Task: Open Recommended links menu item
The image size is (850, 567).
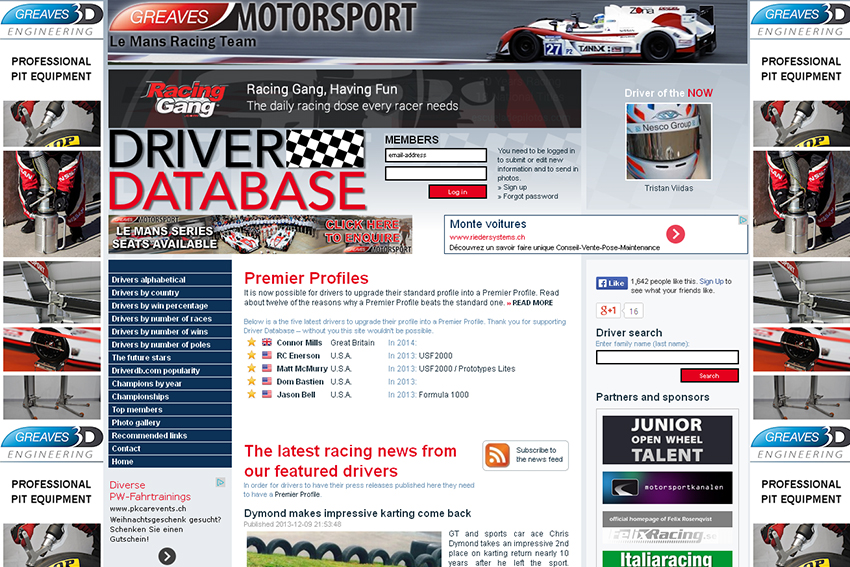Action: pyautogui.click(x=170, y=436)
